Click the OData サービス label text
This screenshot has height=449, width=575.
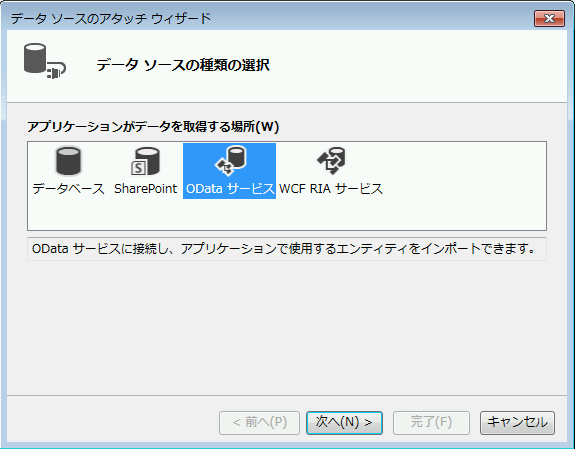pyautogui.click(x=230, y=189)
